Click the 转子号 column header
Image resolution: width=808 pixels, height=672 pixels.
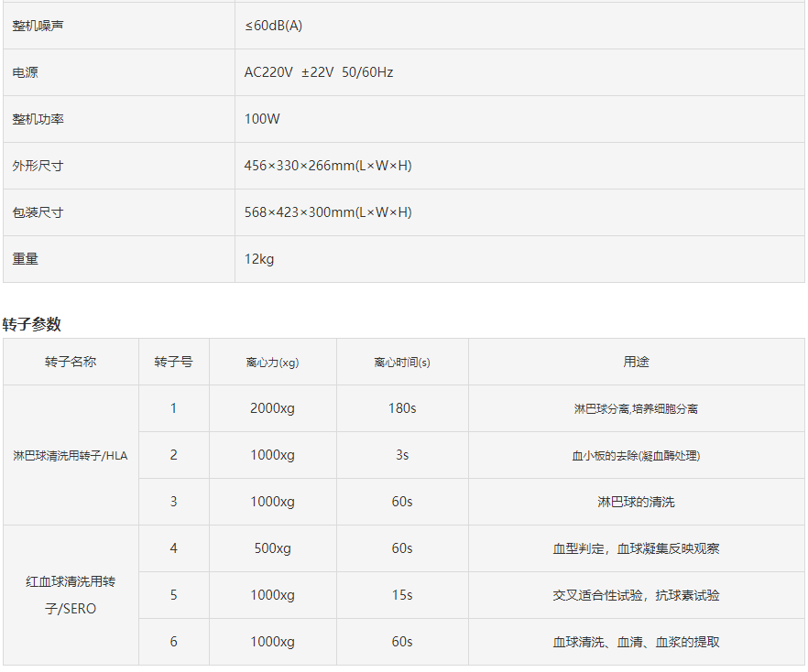[x=173, y=362]
